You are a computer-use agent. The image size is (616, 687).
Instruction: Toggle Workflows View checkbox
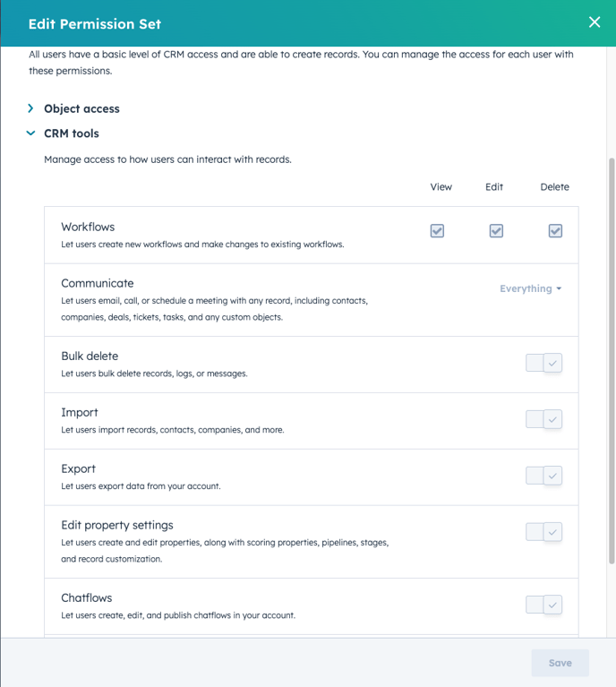[437, 231]
